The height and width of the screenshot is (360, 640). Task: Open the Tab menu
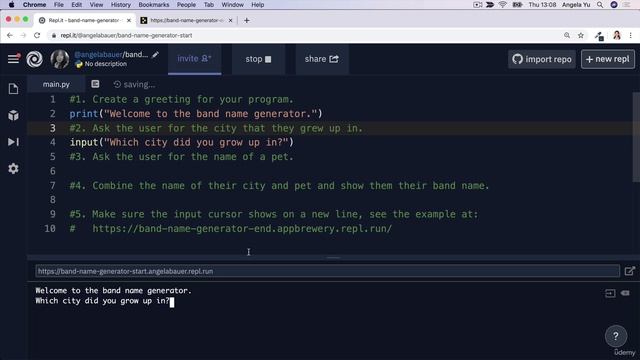[x=209, y=5]
